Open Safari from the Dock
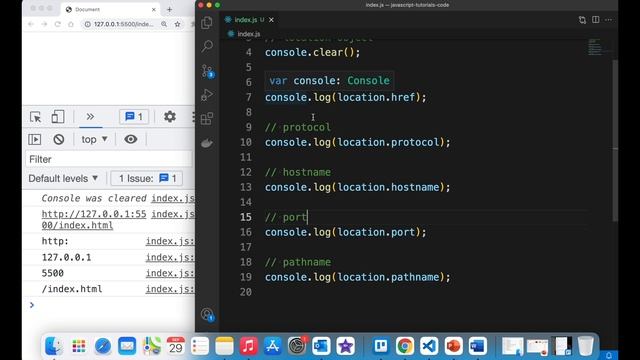The image size is (640, 360). tap(103, 346)
